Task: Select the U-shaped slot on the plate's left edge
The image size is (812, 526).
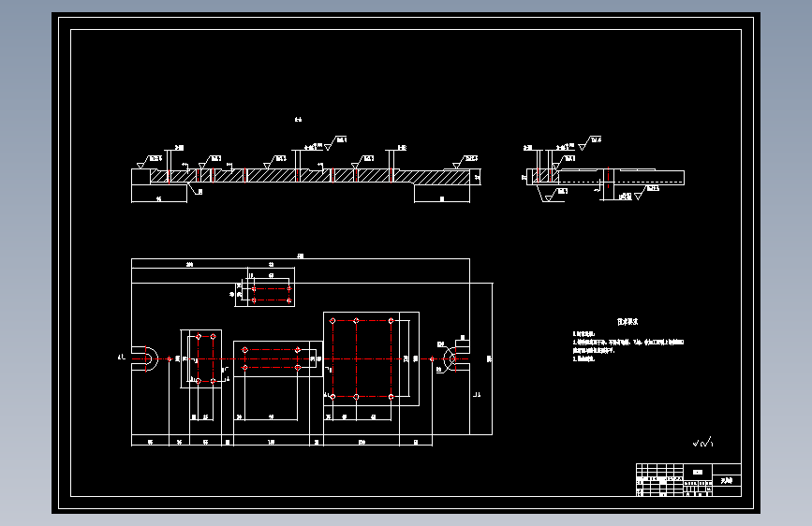Action: (x=145, y=358)
